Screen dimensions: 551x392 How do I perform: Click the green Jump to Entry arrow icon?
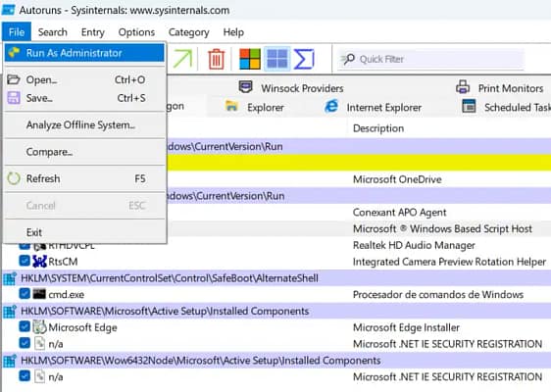click(x=183, y=59)
